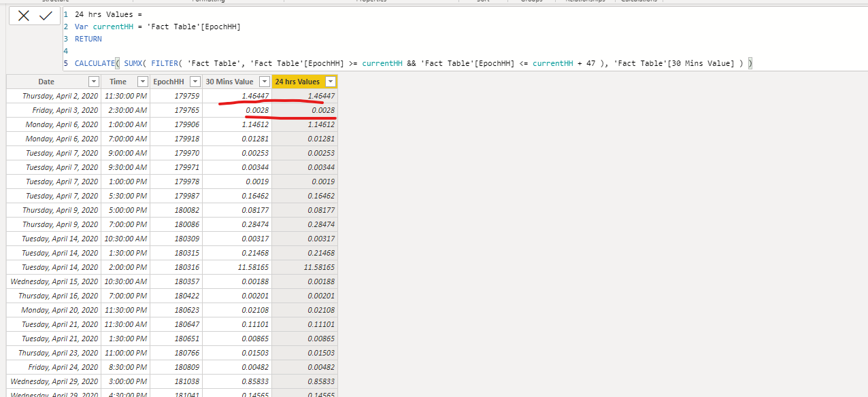
Task: Select EpochHH cell 180309
Action: coord(176,239)
